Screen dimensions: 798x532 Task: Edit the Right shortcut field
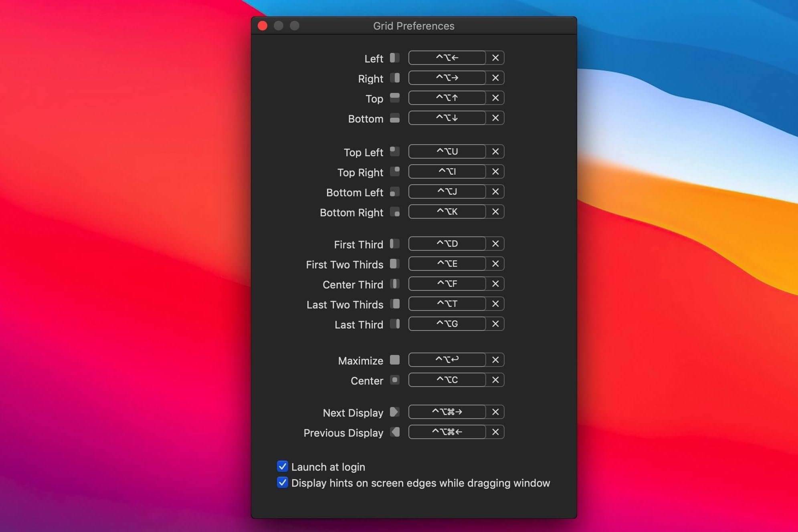tap(447, 78)
